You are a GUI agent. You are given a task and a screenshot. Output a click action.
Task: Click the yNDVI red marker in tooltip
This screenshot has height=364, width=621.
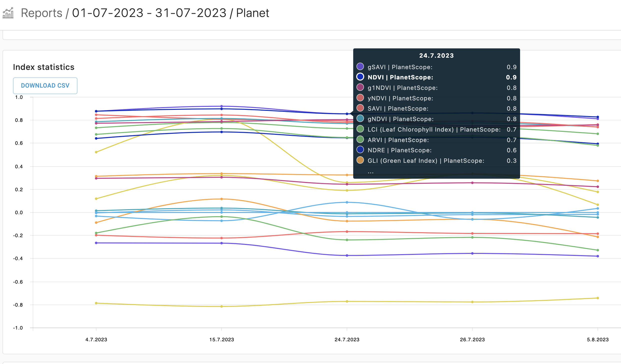pos(360,98)
